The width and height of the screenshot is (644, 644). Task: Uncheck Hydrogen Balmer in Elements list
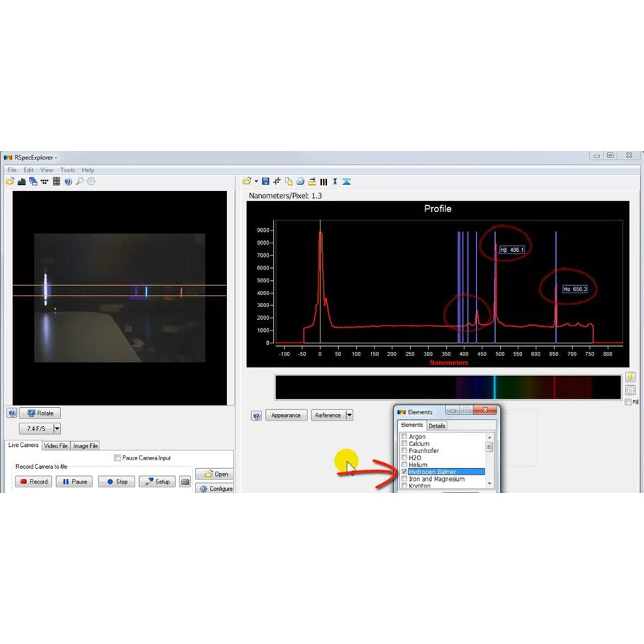pyautogui.click(x=404, y=472)
